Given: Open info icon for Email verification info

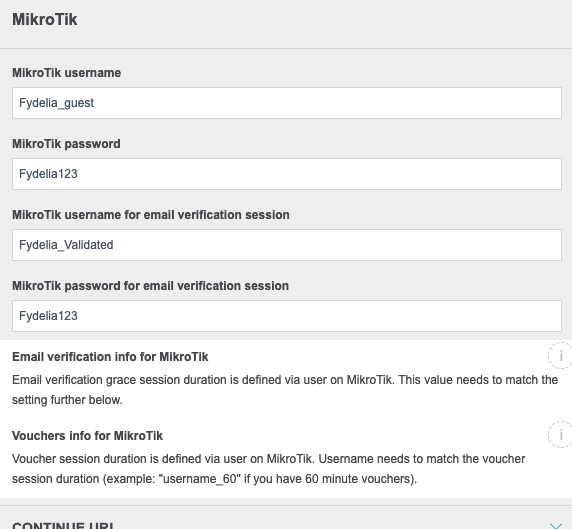Looking at the screenshot, I should (x=561, y=355).
